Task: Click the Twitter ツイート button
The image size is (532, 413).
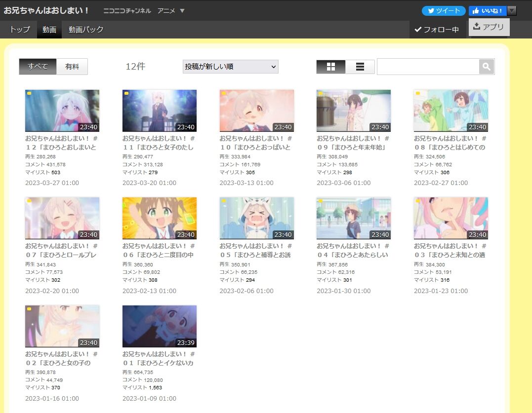Action: (444, 11)
